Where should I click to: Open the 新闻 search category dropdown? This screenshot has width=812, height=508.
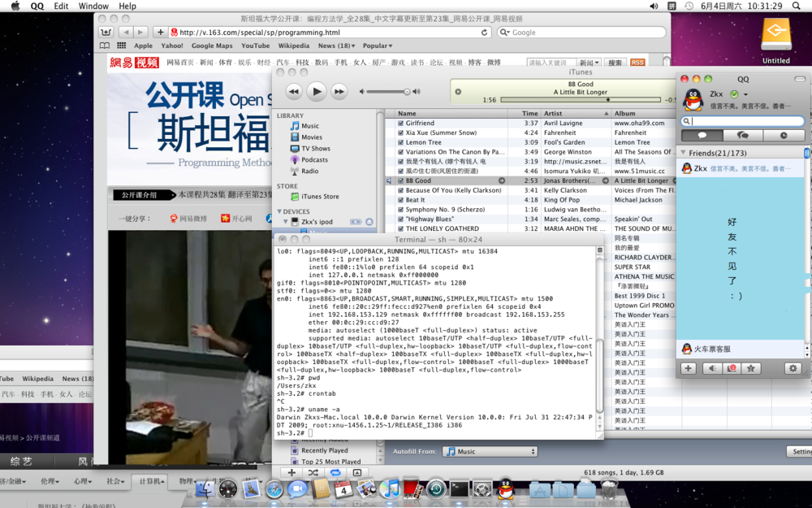590,63
